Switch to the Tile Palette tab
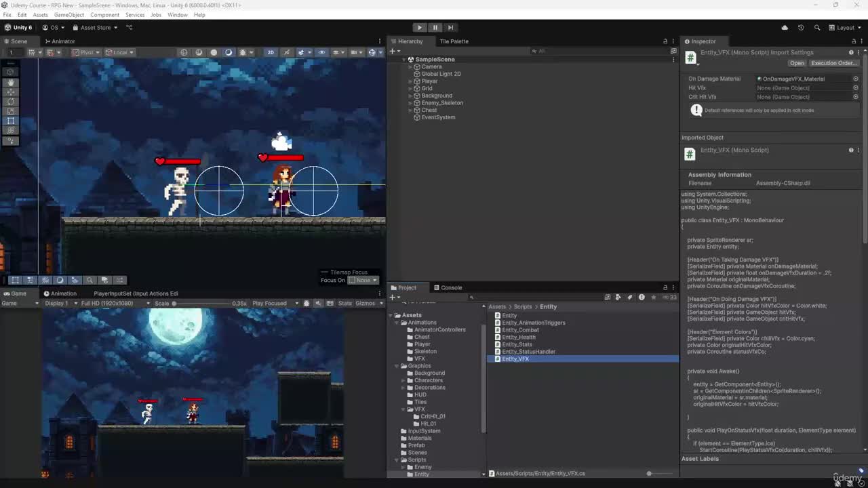868x488 pixels. (x=454, y=41)
